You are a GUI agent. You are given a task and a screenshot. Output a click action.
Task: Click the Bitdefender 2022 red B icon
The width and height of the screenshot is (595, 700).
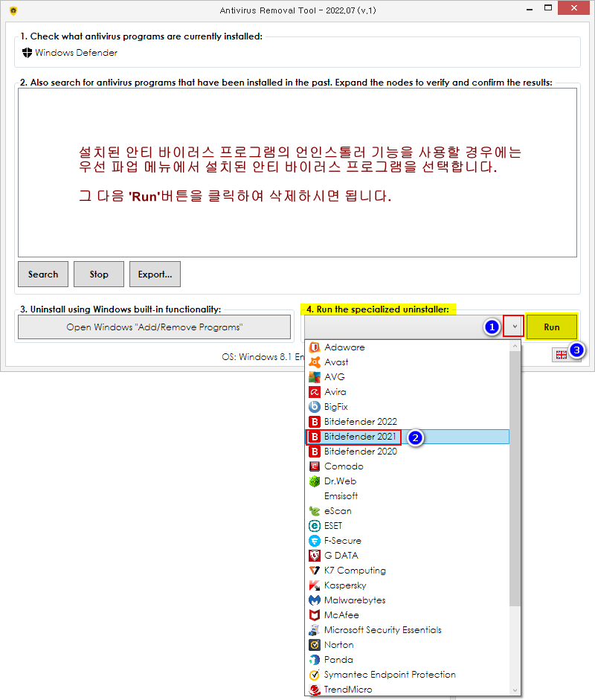point(315,422)
